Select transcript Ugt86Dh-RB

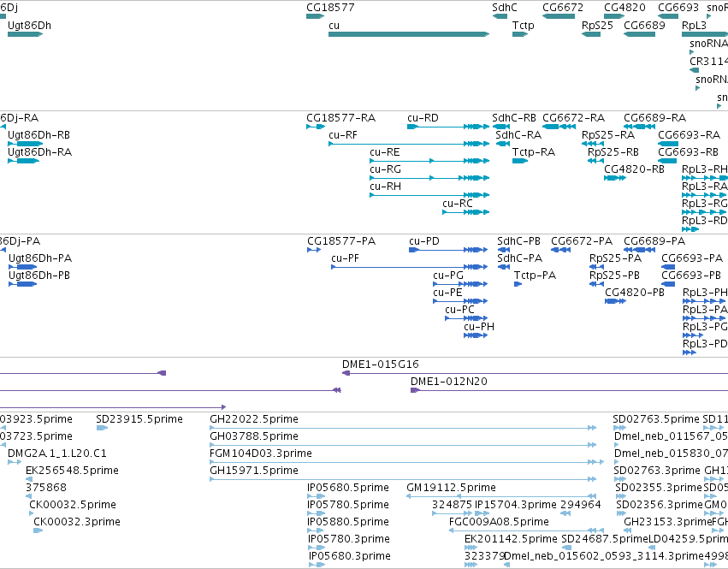pyautogui.click(x=25, y=144)
